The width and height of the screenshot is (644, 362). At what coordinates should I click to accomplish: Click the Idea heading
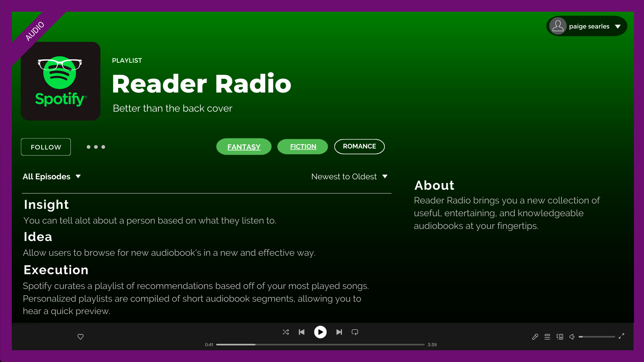[x=38, y=237]
